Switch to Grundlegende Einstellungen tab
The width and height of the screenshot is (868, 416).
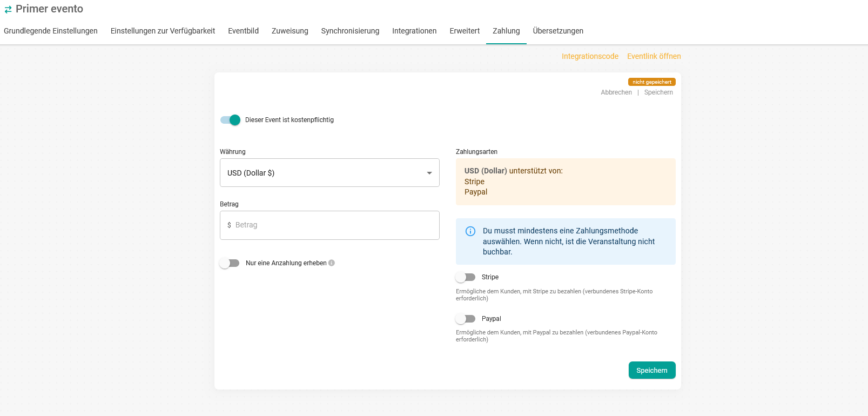pos(51,31)
